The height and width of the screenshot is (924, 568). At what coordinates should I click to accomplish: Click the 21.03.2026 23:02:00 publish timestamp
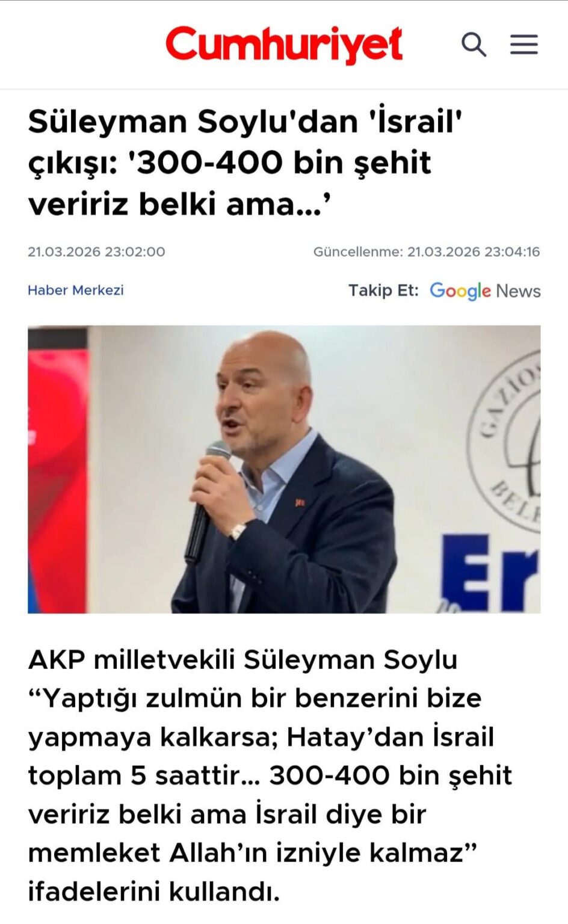[x=96, y=251]
